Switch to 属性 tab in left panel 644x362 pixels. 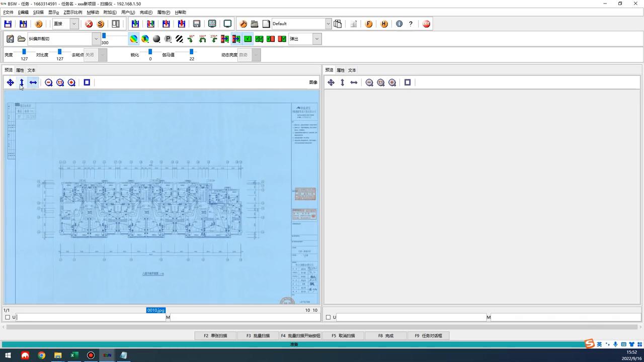click(x=20, y=70)
